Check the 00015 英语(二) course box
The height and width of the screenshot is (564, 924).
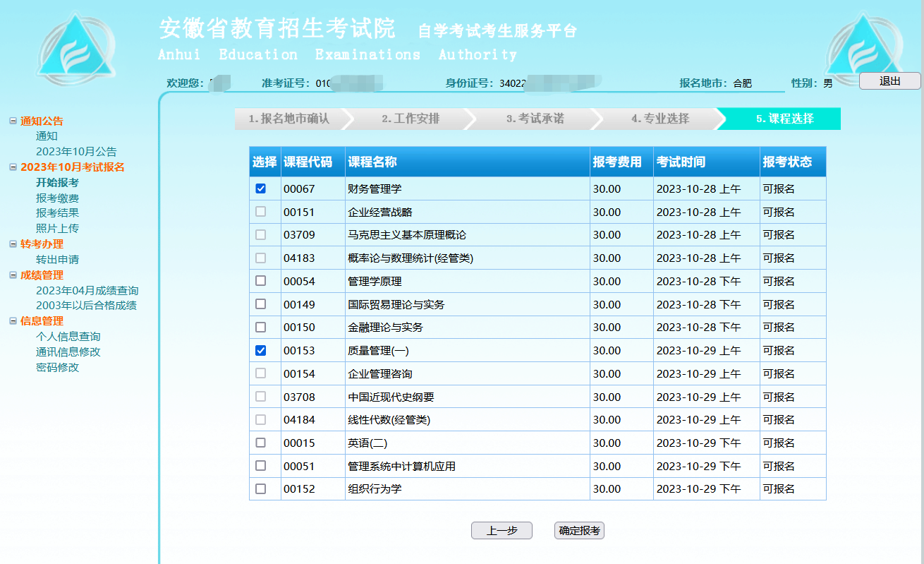coord(261,443)
